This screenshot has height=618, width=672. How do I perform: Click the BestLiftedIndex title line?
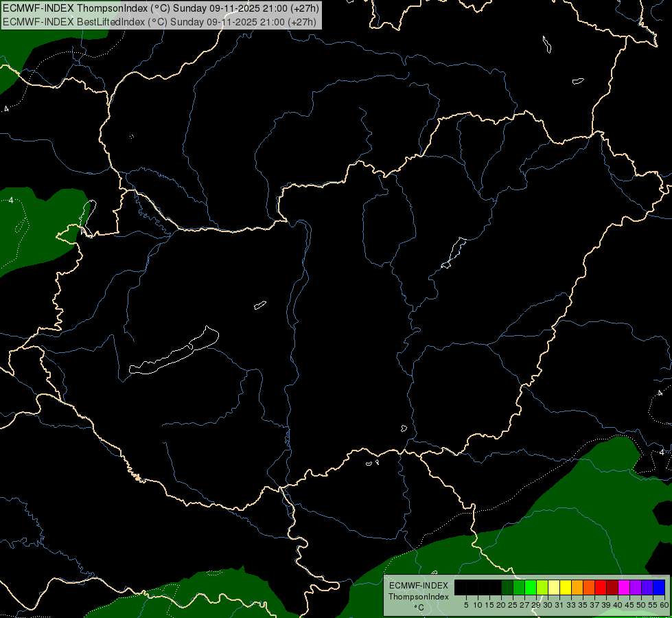[159, 22]
